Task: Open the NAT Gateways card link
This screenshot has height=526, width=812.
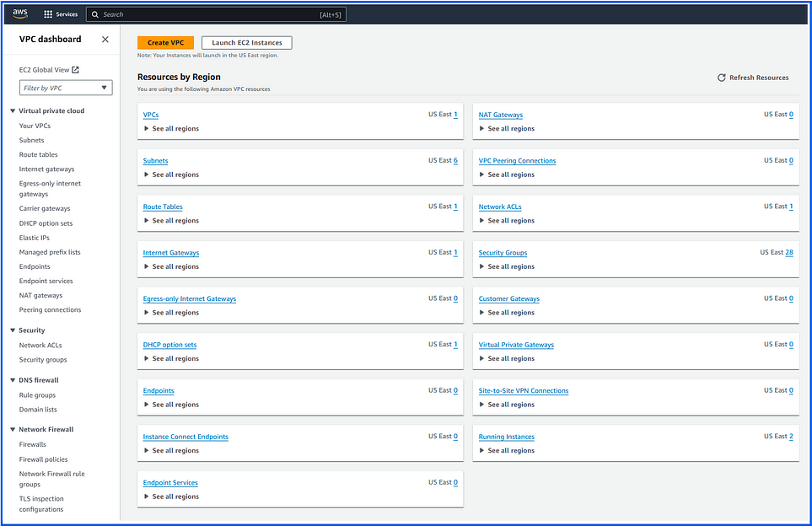Action: click(501, 115)
